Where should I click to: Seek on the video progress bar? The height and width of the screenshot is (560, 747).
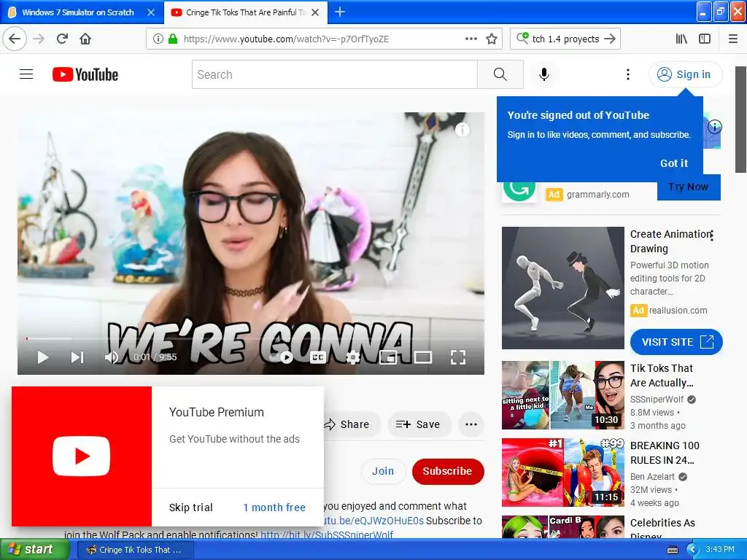pyautogui.click(x=251, y=338)
